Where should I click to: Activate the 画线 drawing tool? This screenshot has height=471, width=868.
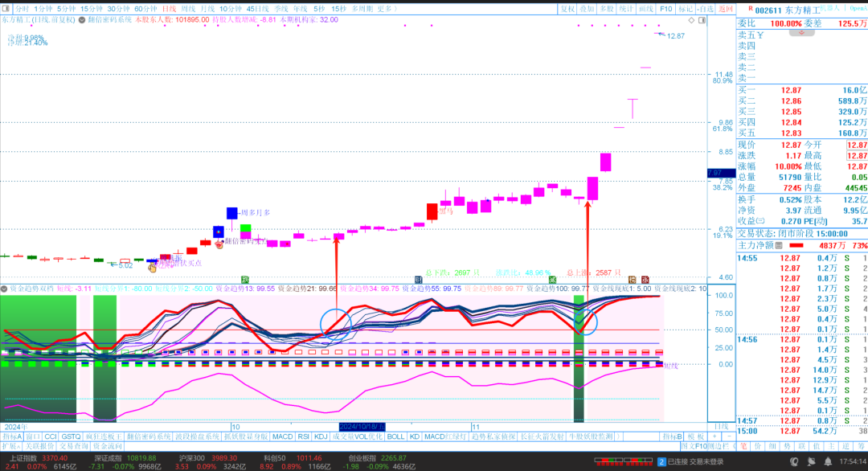(645, 9)
